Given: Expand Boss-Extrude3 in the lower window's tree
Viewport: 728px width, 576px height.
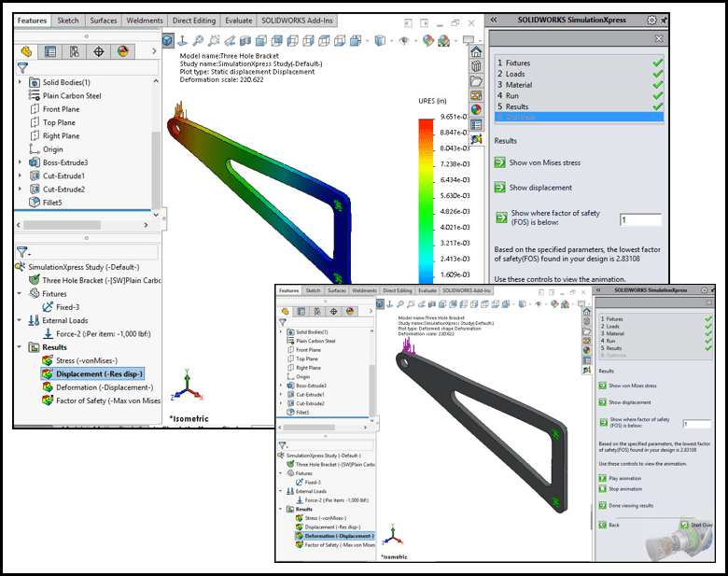Looking at the screenshot, I should pyautogui.click(x=281, y=386).
